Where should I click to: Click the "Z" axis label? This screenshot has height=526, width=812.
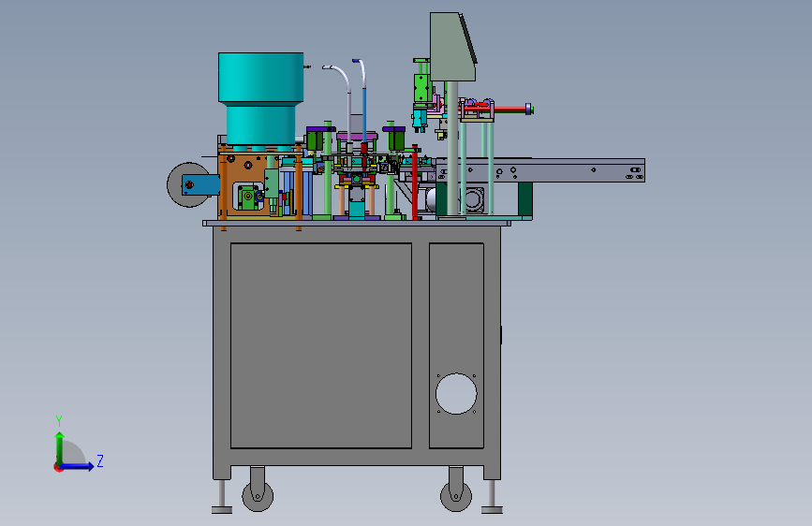point(100,460)
